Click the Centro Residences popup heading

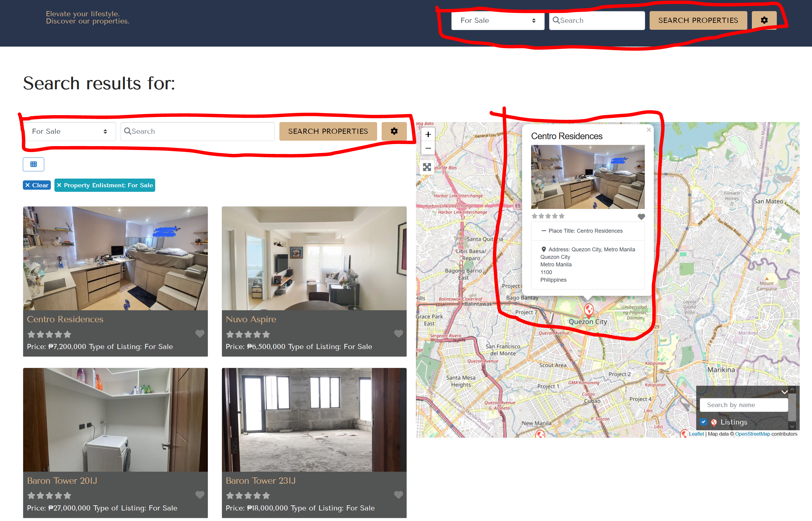(567, 136)
